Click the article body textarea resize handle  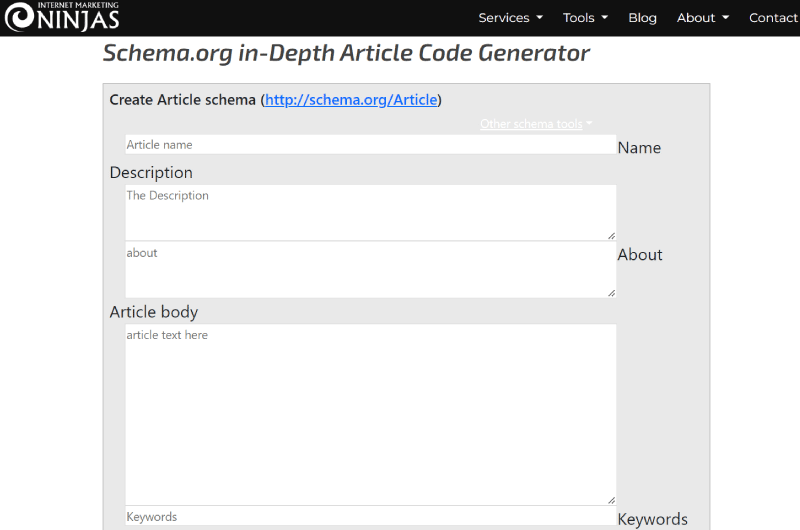(x=611, y=500)
